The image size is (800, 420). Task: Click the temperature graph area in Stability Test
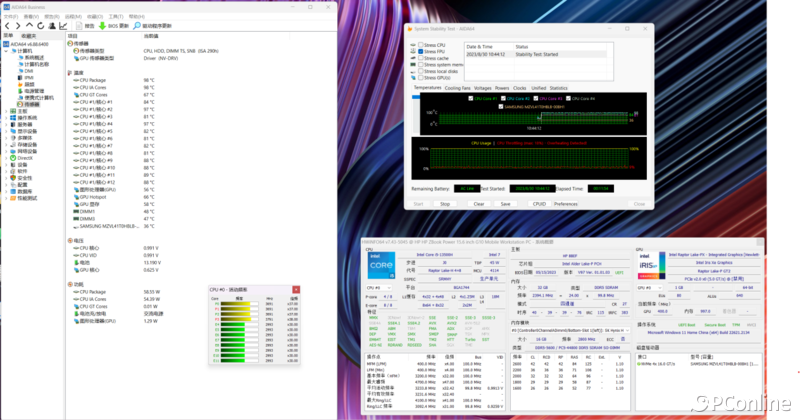[533, 114]
